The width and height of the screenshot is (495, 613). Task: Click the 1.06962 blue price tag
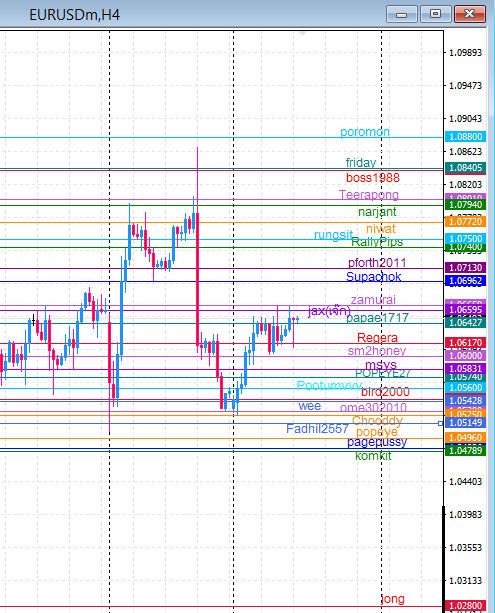(x=465, y=281)
